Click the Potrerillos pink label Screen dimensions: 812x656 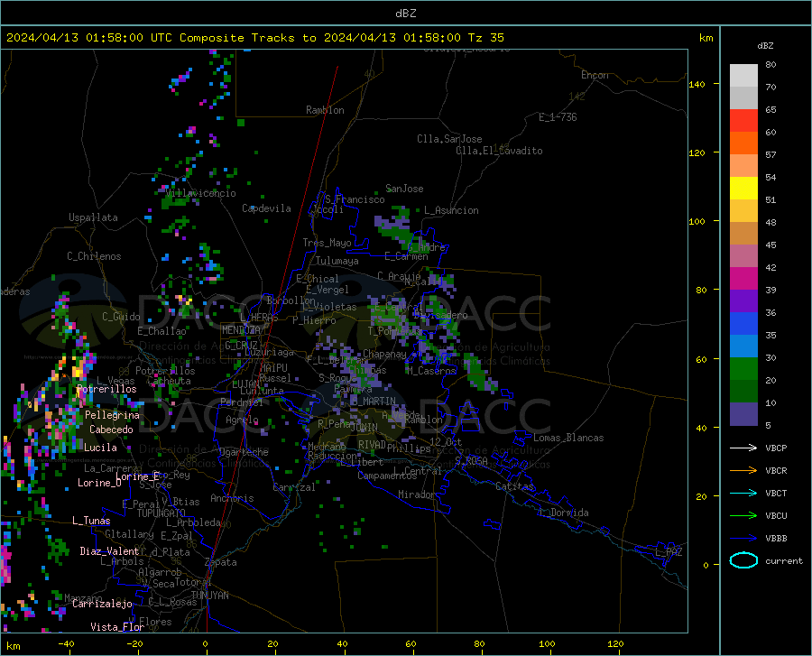(x=106, y=389)
